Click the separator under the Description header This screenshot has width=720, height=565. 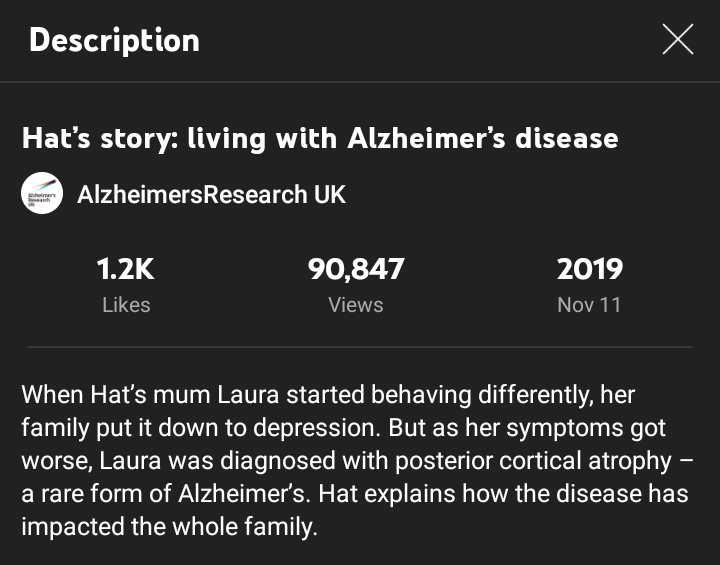pyautogui.click(x=360, y=82)
